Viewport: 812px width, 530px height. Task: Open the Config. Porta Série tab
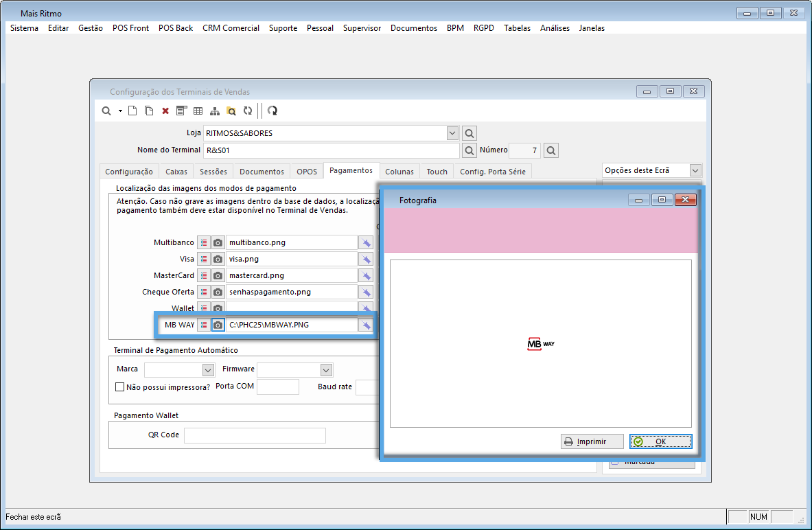(x=492, y=172)
